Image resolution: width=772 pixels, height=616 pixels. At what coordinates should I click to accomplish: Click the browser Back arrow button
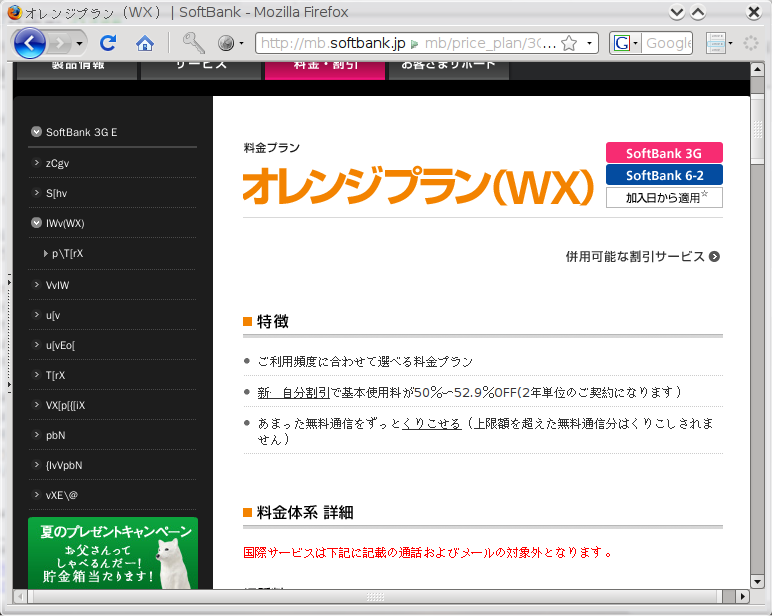point(30,43)
